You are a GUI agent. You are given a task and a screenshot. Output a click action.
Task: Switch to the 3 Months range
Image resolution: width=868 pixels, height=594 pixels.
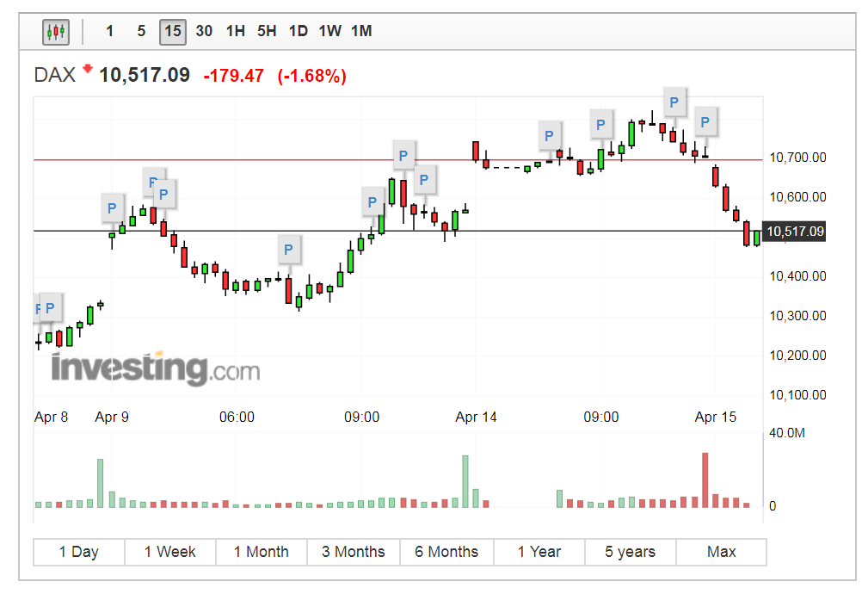point(353,552)
